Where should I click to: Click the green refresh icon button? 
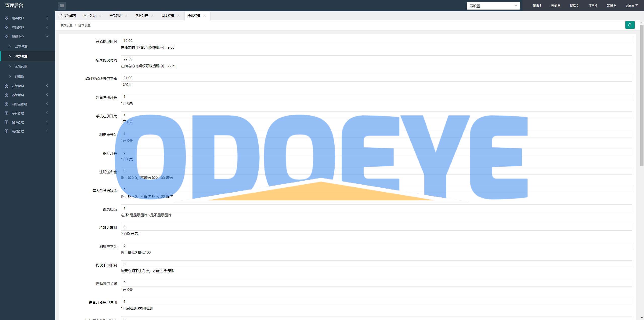click(630, 25)
